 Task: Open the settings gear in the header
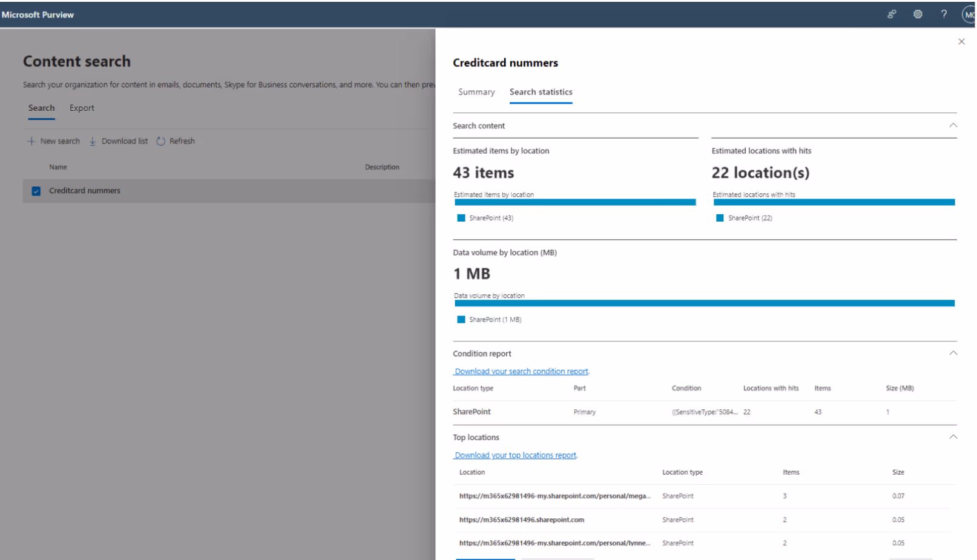918,14
